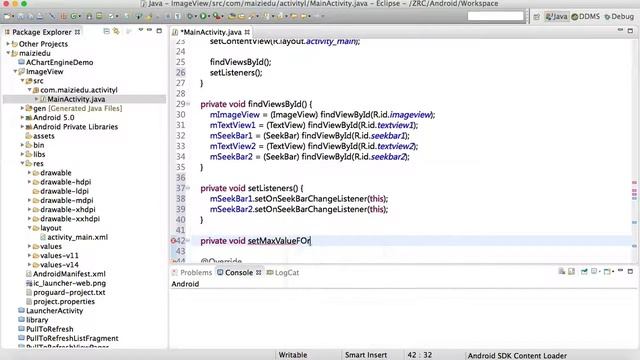This screenshot has width=640, height=360.
Task: Click Run External Tools icon with red toolbox
Action: coord(217,16)
